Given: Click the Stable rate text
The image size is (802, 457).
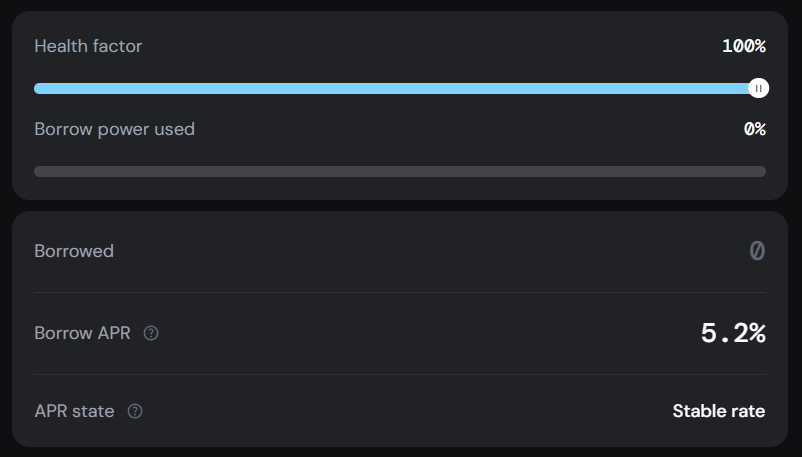Looking at the screenshot, I should click(x=718, y=411).
